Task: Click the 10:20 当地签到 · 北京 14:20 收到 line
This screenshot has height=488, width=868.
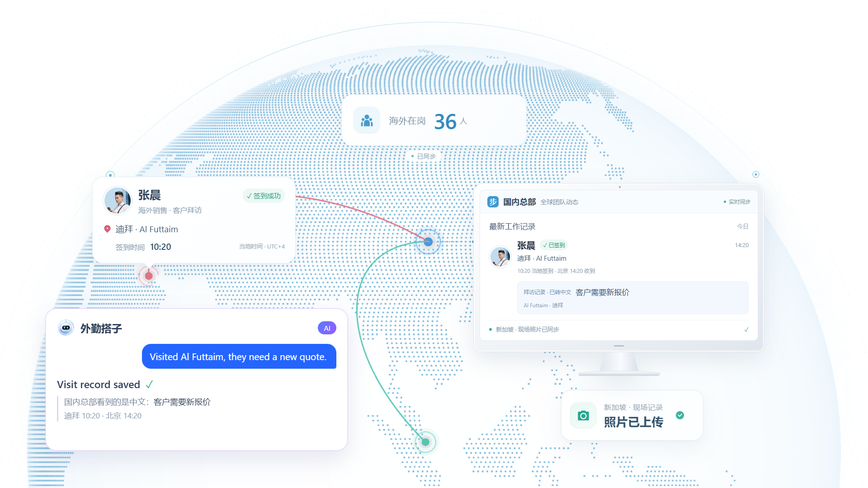Action: [556, 271]
